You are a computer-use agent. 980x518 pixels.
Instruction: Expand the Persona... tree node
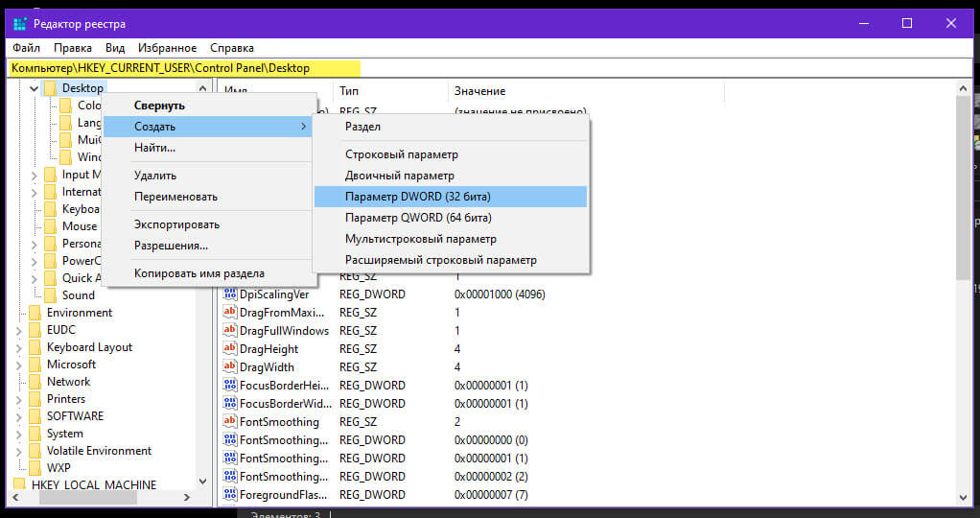point(34,245)
